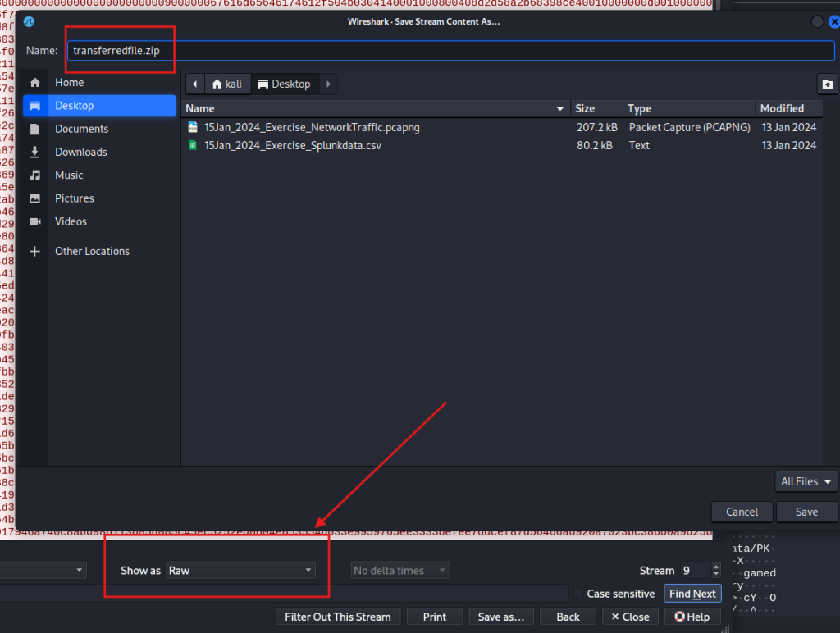This screenshot has height=633, width=840.
Task: Click the Close button in stream window
Action: pos(631,617)
